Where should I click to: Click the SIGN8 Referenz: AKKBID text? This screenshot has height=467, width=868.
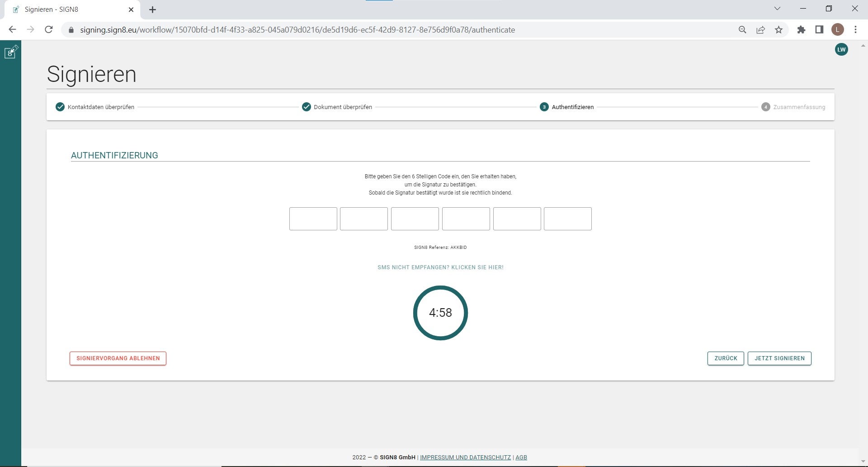coord(440,248)
